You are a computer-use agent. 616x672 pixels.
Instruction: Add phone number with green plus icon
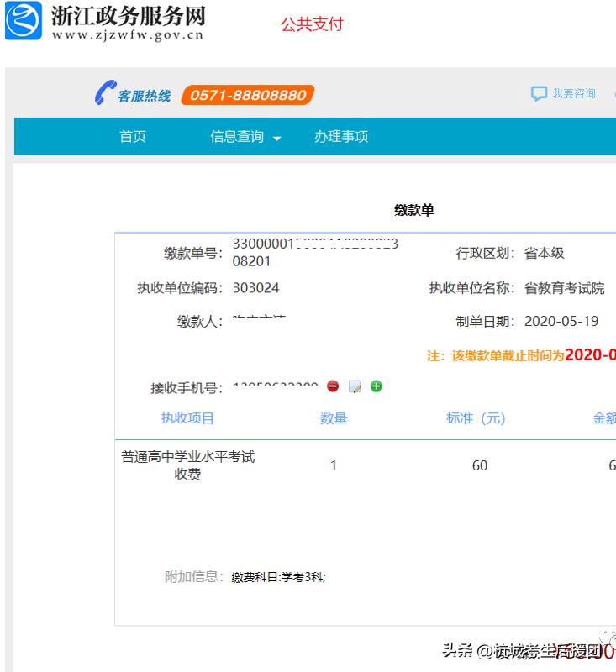point(376,386)
